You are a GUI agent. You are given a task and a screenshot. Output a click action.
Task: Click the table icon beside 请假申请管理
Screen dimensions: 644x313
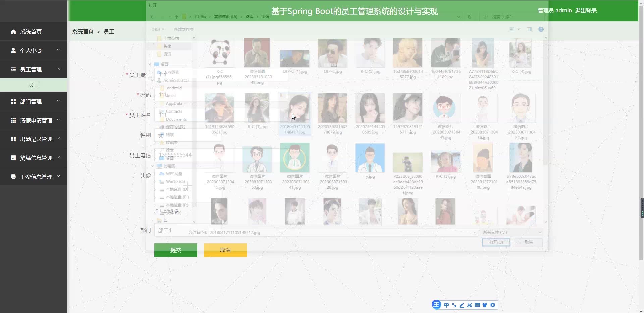[13, 120]
